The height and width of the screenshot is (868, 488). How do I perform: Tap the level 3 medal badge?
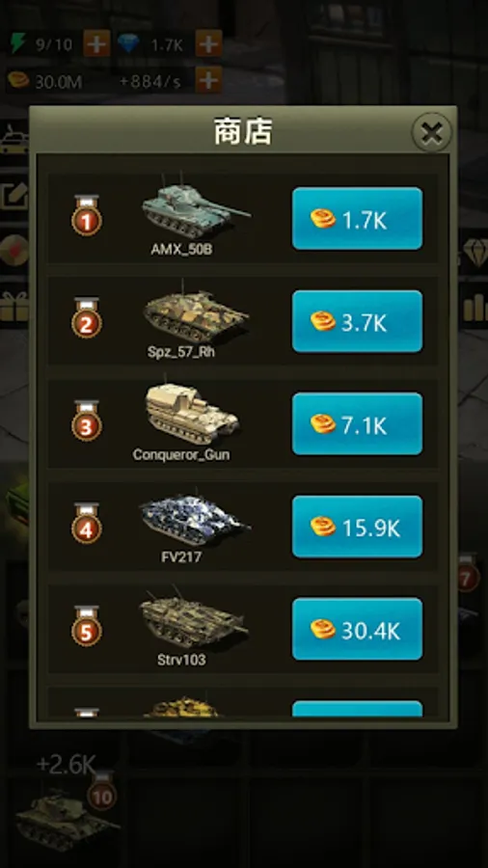coord(86,421)
